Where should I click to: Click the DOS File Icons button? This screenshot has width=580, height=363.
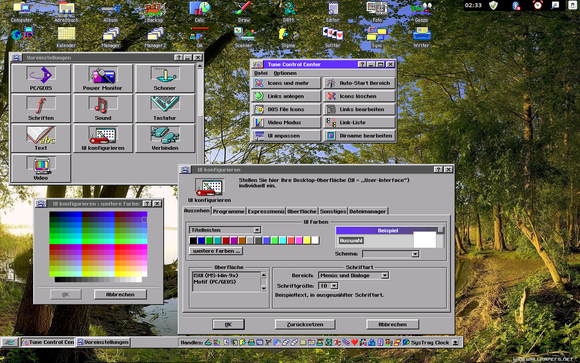tap(286, 109)
